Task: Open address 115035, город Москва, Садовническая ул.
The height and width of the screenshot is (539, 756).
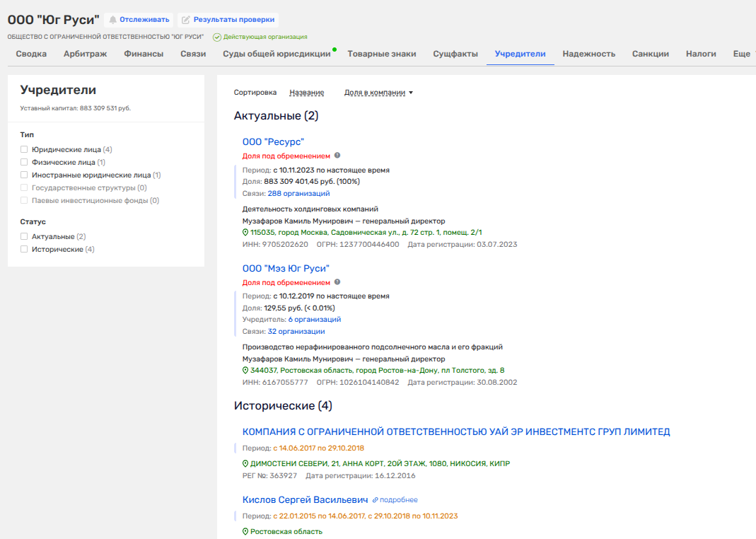Action: [366, 233]
